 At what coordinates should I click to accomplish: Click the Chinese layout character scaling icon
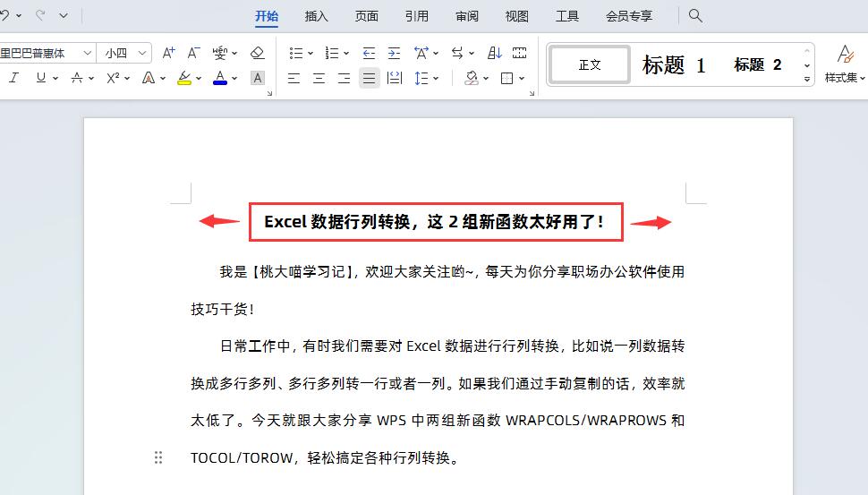[421, 53]
